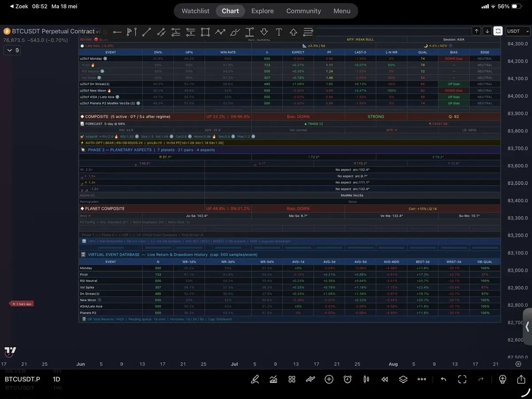Expand the indicator legend showing 9
Viewport: 532px width, 399px height.
[12, 51]
